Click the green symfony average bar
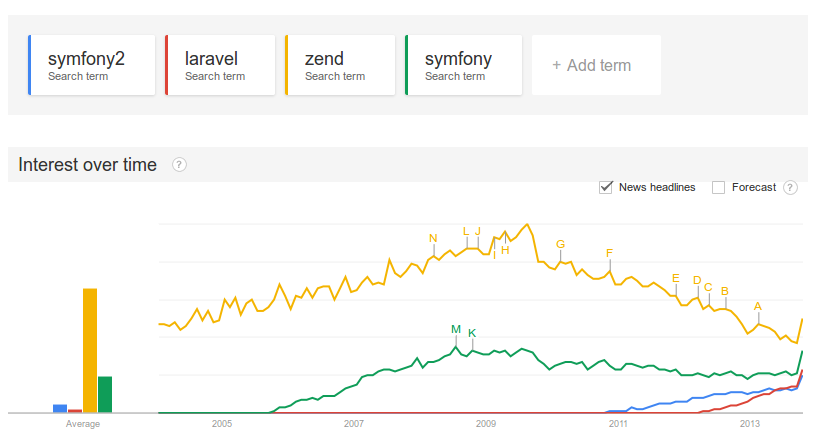Image resolution: width=819 pixels, height=439 pixels. click(x=105, y=395)
